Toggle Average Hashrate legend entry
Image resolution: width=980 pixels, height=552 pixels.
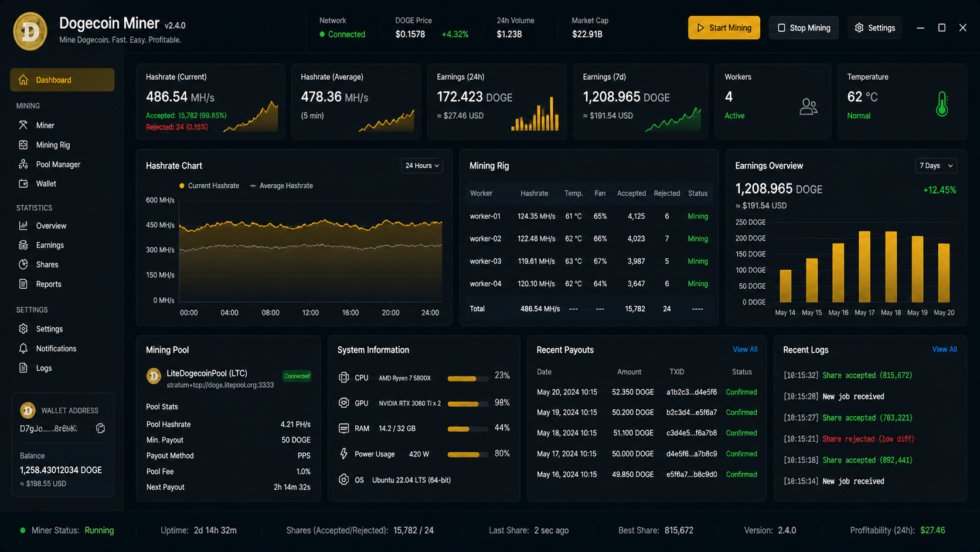pyautogui.click(x=281, y=186)
